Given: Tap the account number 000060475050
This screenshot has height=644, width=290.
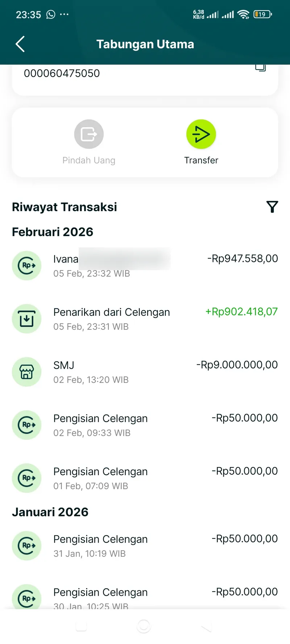Looking at the screenshot, I should point(62,74).
